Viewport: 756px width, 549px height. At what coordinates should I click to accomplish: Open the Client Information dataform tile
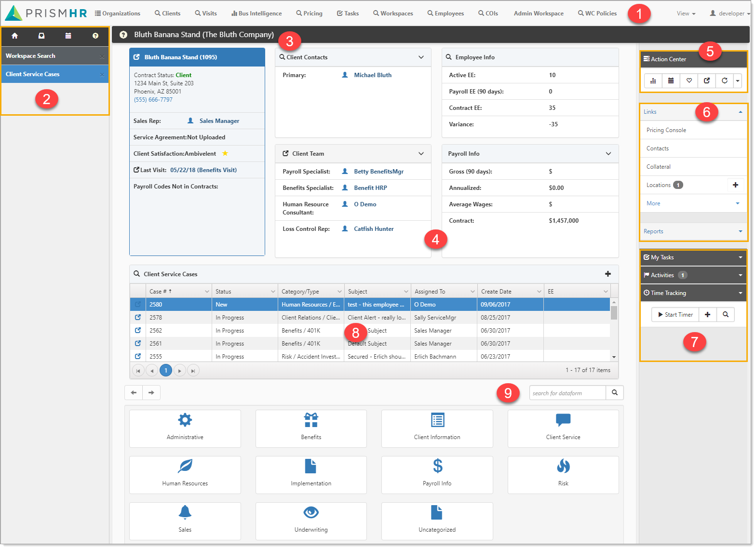pyautogui.click(x=437, y=428)
